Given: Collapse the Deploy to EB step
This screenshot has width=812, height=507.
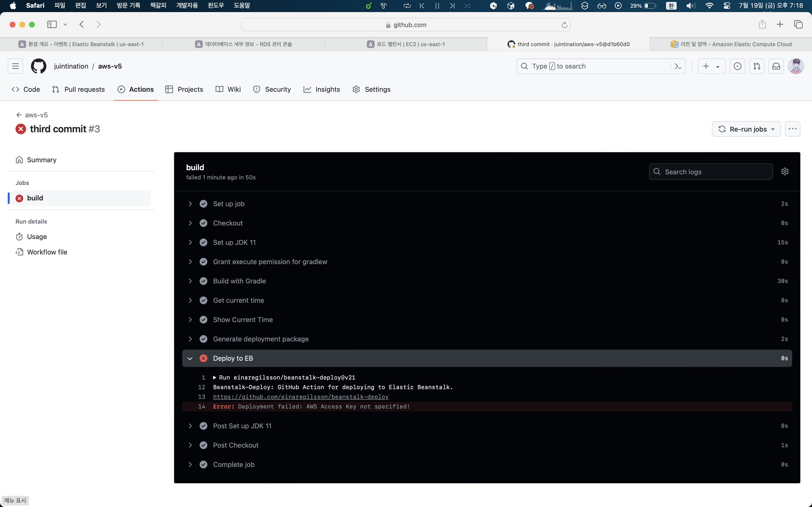Looking at the screenshot, I should [x=190, y=359].
